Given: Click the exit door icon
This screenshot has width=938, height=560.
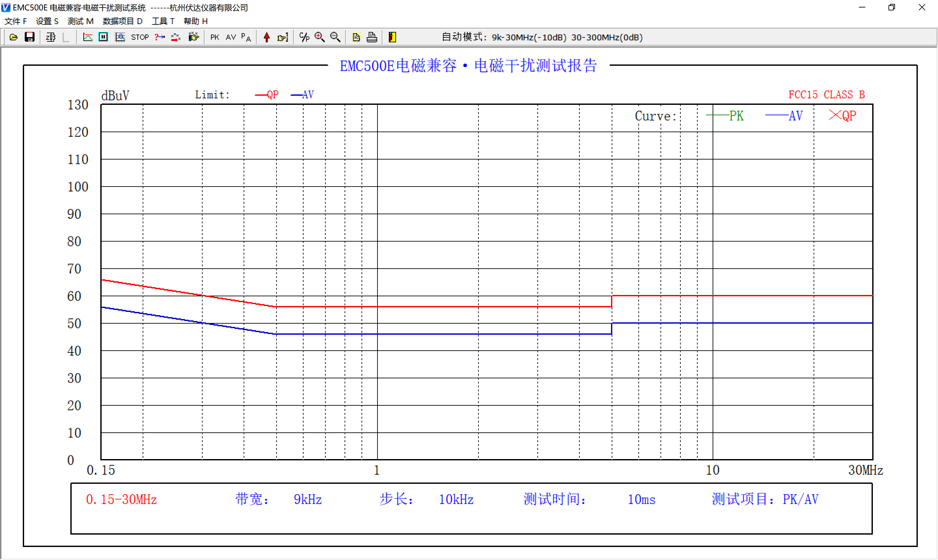Looking at the screenshot, I should click(392, 37).
